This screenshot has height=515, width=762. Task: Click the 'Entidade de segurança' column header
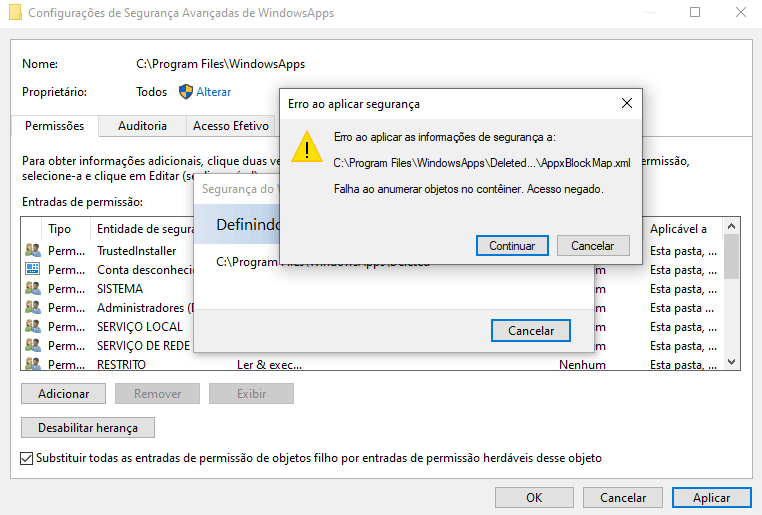click(145, 229)
